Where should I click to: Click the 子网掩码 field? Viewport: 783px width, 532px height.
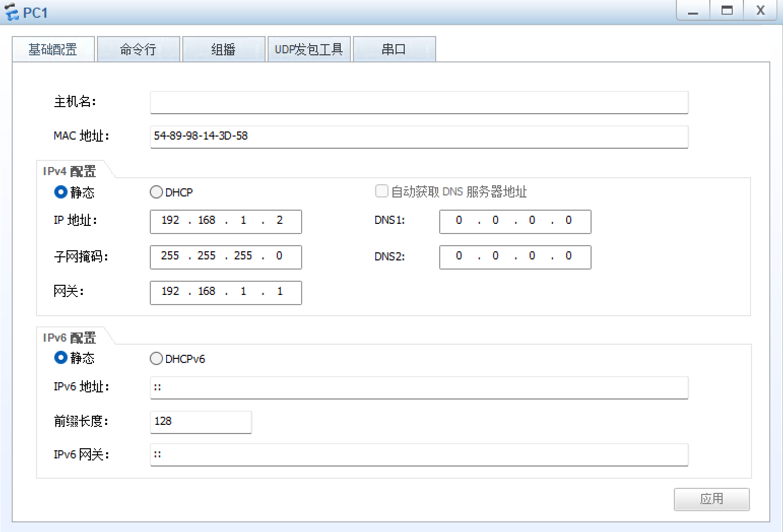coord(225,257)
